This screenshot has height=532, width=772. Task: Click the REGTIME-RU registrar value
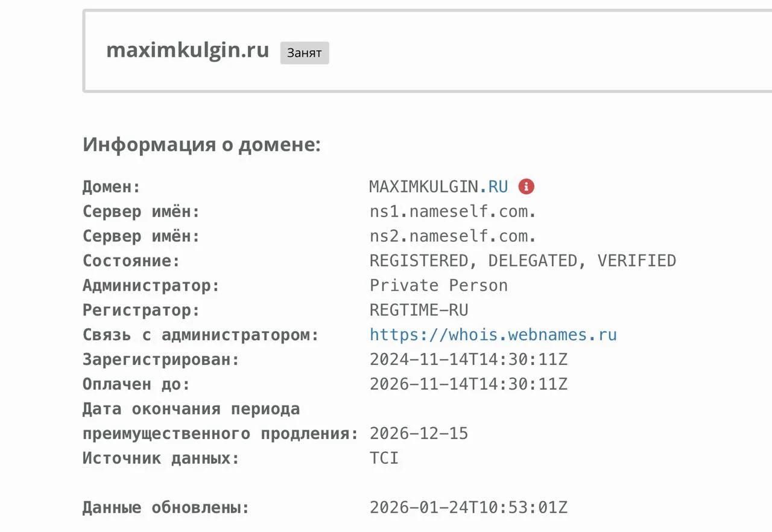tap(419, 310)
